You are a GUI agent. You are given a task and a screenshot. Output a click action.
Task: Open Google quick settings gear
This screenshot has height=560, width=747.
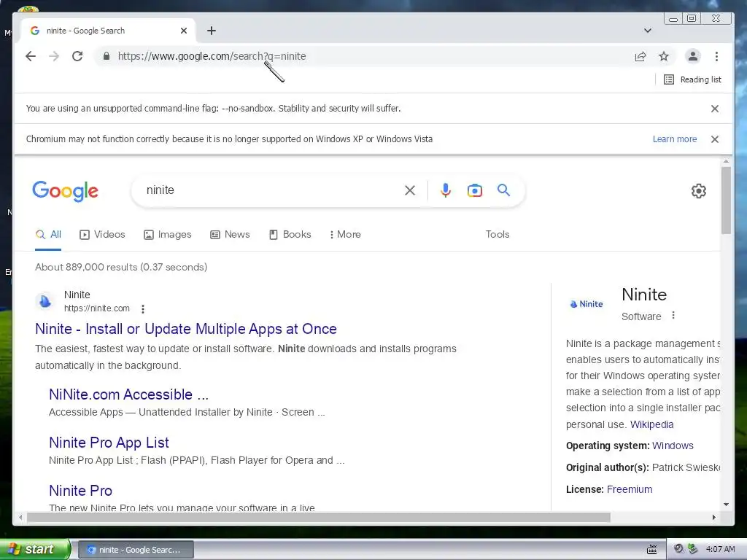coord(698,191)
